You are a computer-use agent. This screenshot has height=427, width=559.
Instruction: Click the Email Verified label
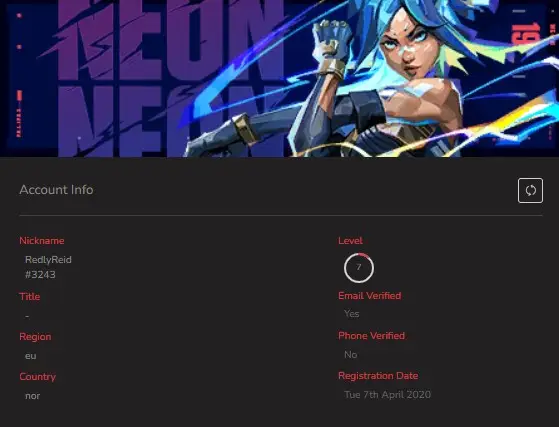(370, 295)
